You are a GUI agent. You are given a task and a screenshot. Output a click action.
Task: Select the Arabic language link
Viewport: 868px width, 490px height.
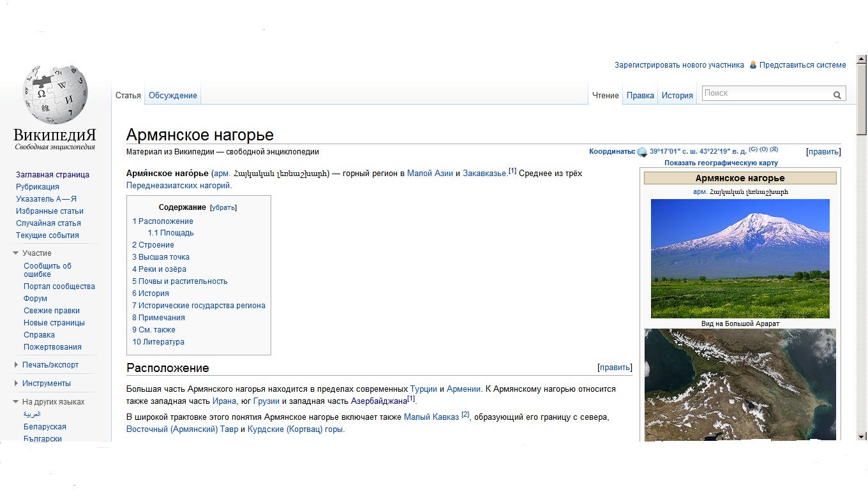pyautogui.click(x=32, y=415)
